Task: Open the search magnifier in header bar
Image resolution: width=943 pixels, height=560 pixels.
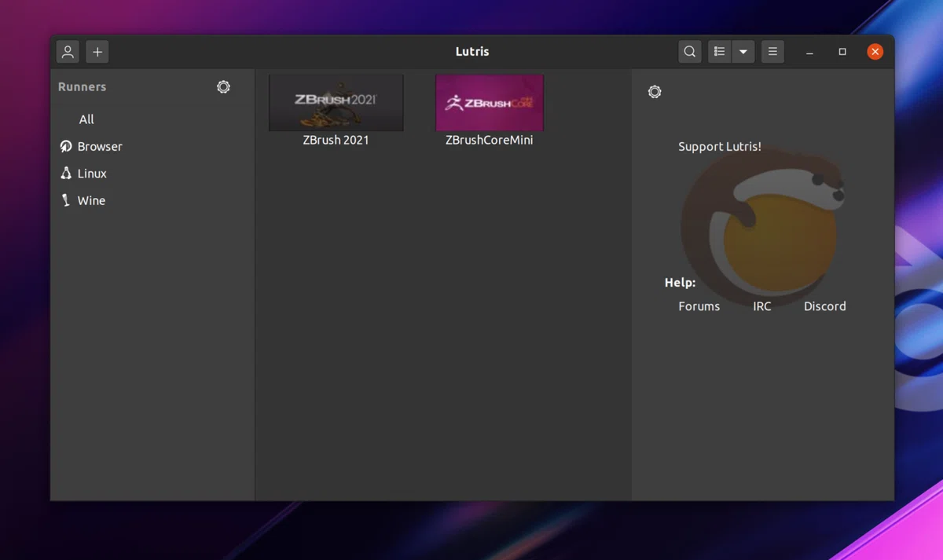Action: coord(689,52)
